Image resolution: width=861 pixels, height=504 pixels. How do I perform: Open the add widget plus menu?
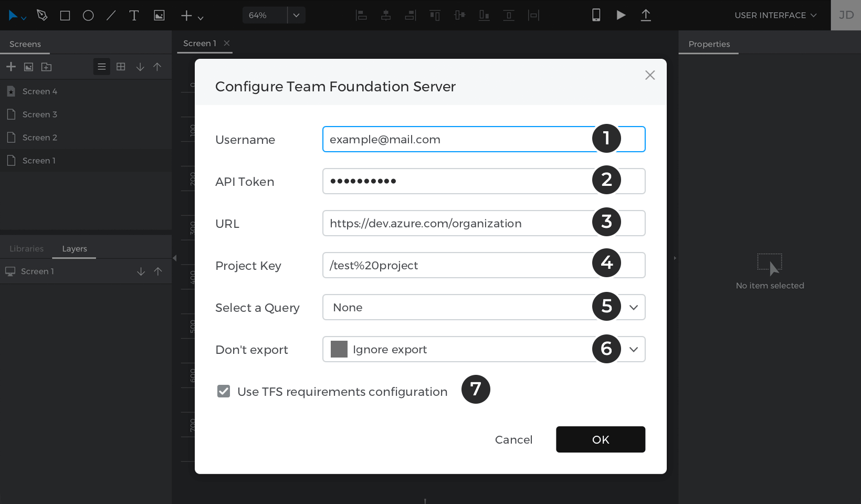pyautogui.click(x=192, y=16)
